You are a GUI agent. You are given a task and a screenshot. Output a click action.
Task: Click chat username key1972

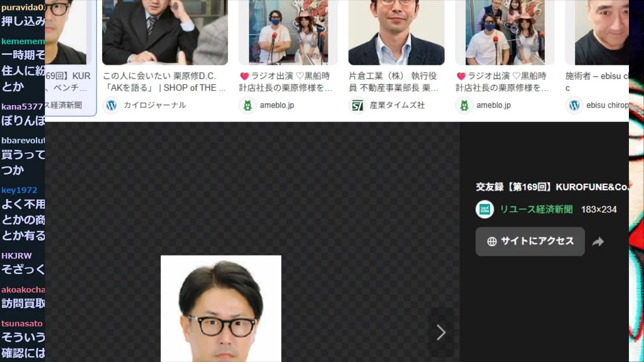(19, 190)
